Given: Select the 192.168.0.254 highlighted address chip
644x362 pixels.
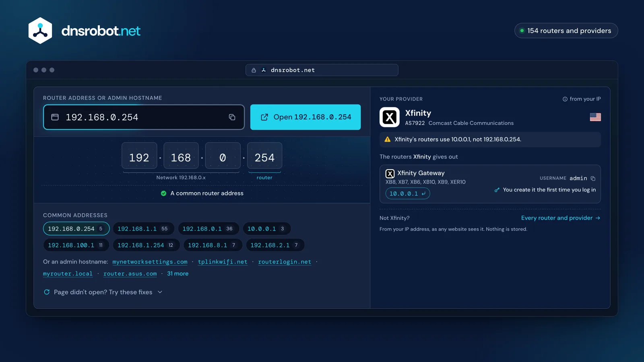Looking at the screenshot, I should point(76,228).
